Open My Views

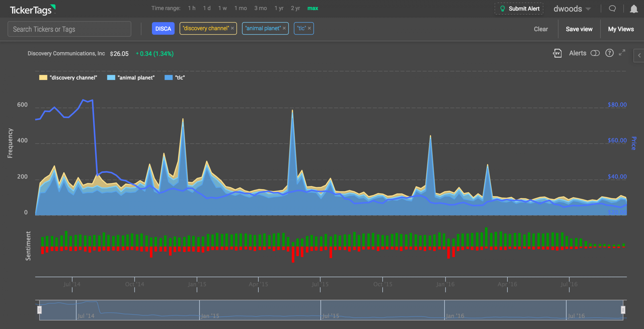click(x=621, y=29)
